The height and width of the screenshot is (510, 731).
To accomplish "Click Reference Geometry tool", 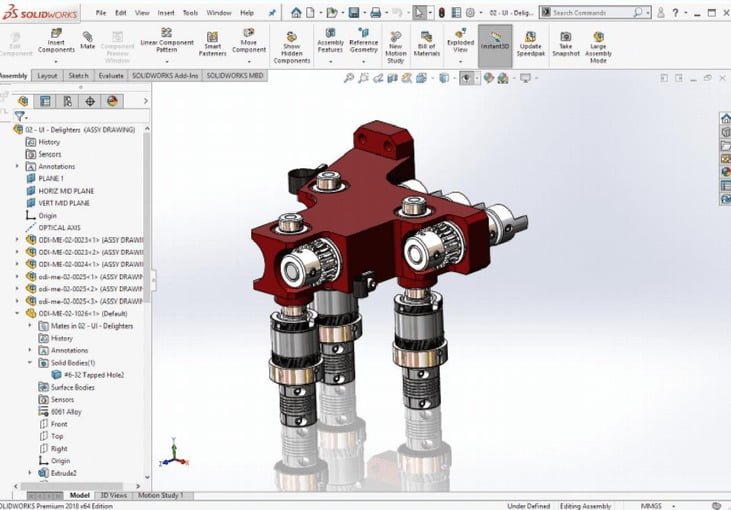I will point(364,41).
